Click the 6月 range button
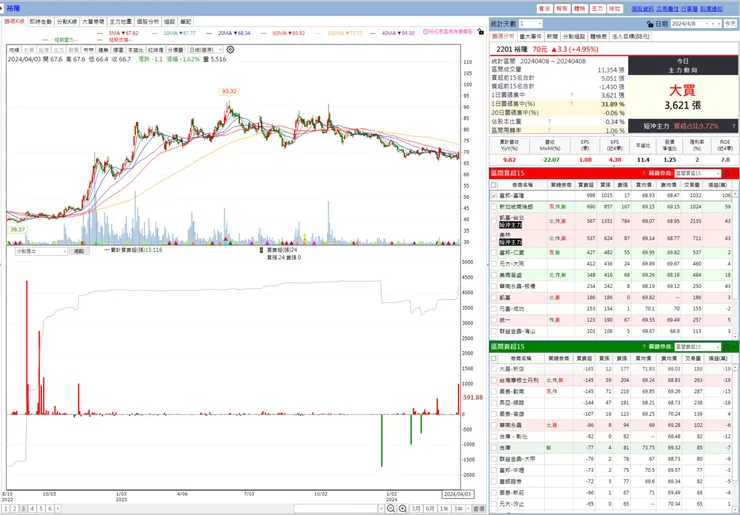This screenshot has height=515, width=740. click(x=430, y=508)
